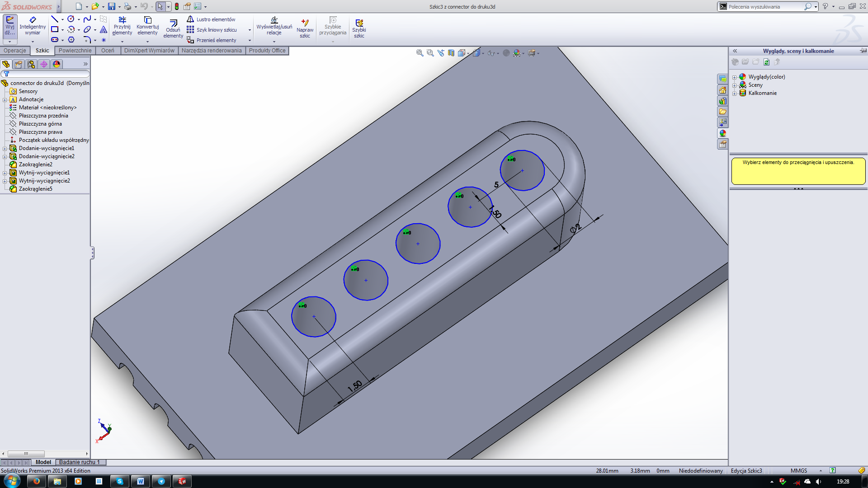Click Konwertuj elementy icon
868x488 pixels.
click(147, 27)
